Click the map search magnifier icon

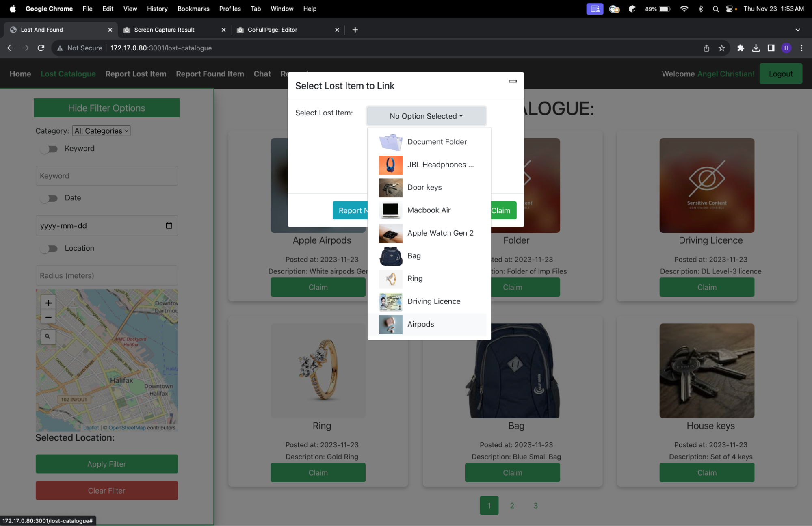point(48,336)
